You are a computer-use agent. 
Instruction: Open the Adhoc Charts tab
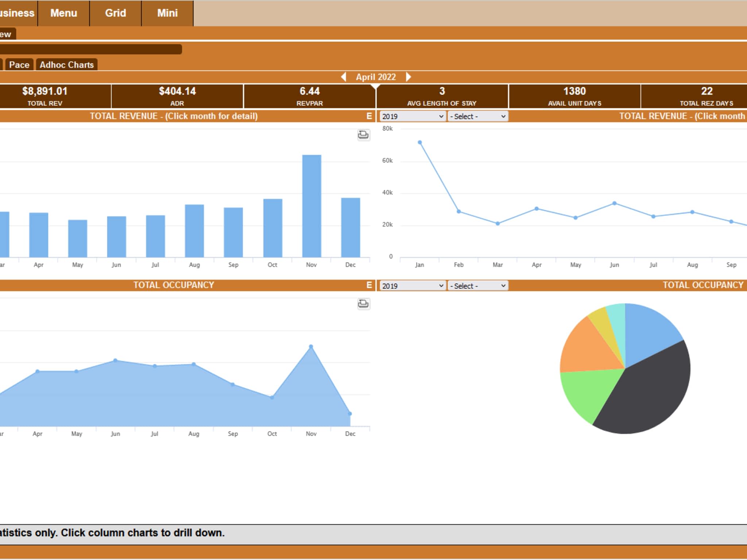coord(67,65)
